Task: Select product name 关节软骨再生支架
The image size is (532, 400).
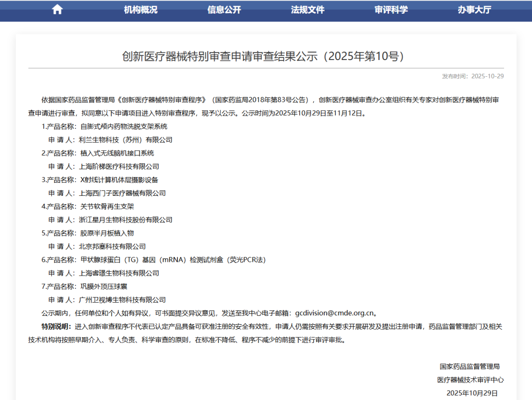Action: [107, 207]
